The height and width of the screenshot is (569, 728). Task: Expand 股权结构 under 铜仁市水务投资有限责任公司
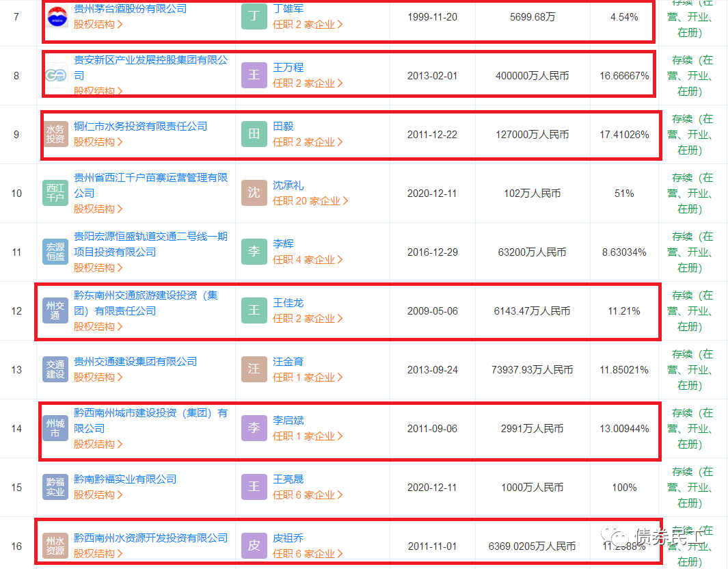tap(98, 142)
